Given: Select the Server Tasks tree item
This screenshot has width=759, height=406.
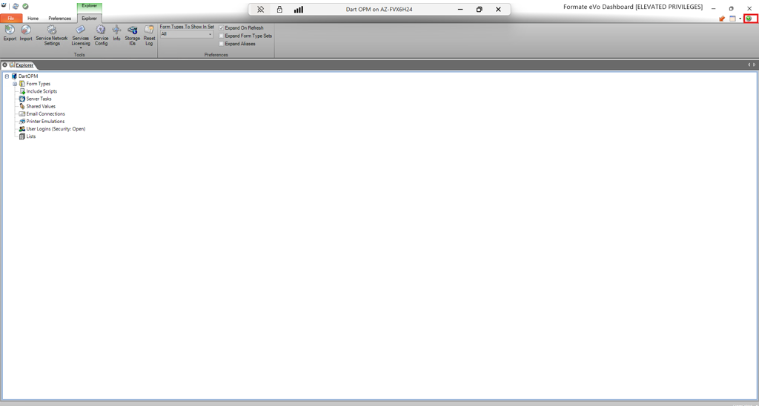Looking at the screenshot, I should (x=39, y=99).
